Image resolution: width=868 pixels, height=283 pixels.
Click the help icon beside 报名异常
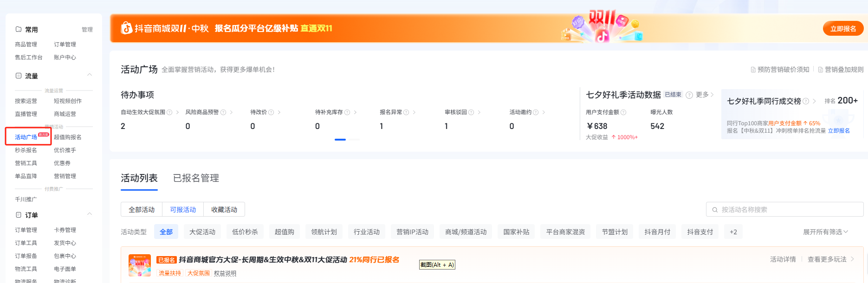pos(406,112)
